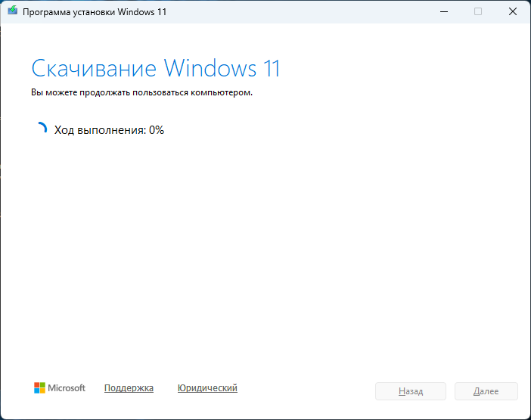Viewport: 531px width, 420px height.
Task: Click the Microsoft logo
Action: (60, 387)
